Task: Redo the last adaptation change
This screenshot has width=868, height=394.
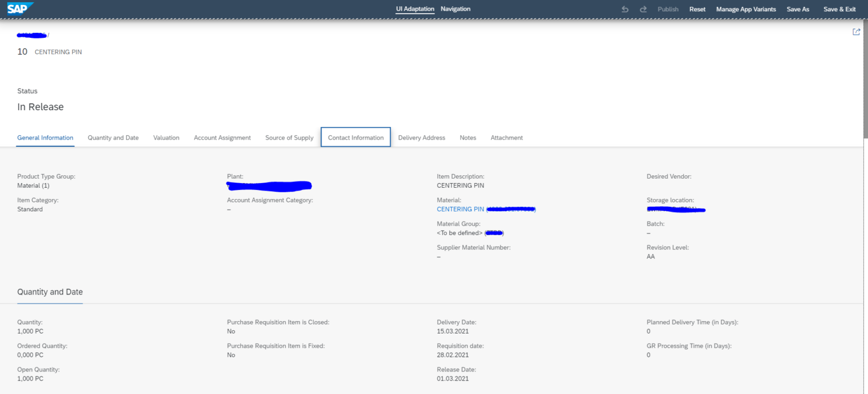Action: 643,8
